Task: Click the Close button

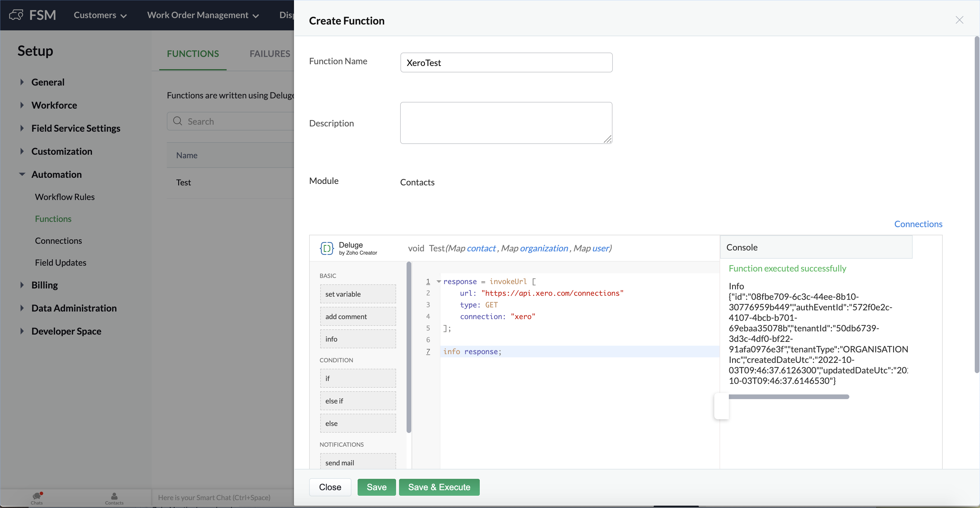Action: [x=330, y=487]
